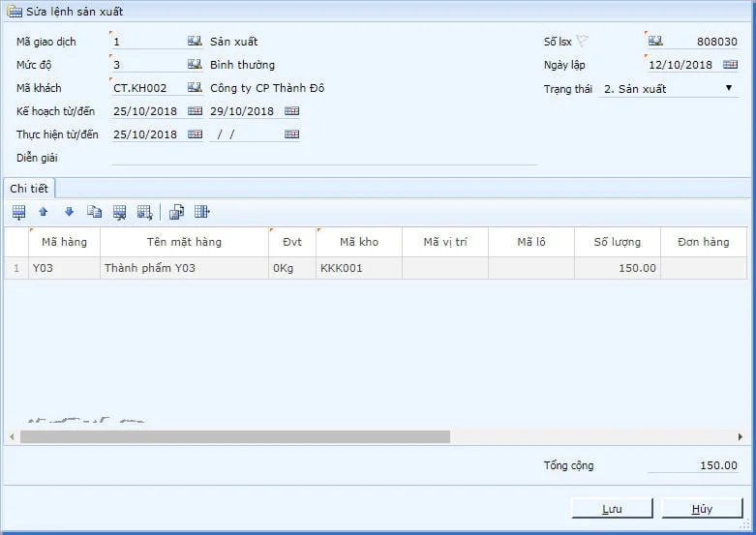
Task: Copy the detail row using the duplicate icon
Action: click(x=94, y=212)
